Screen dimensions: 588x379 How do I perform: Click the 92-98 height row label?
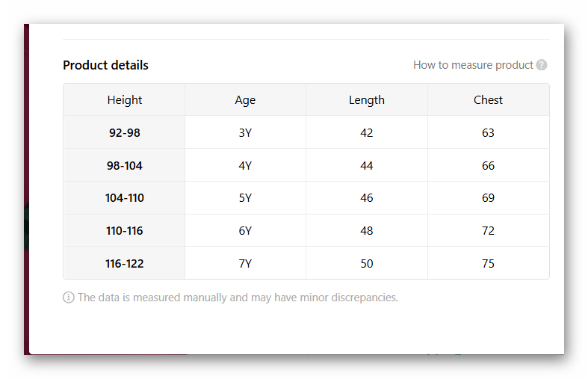pos(125,133)
